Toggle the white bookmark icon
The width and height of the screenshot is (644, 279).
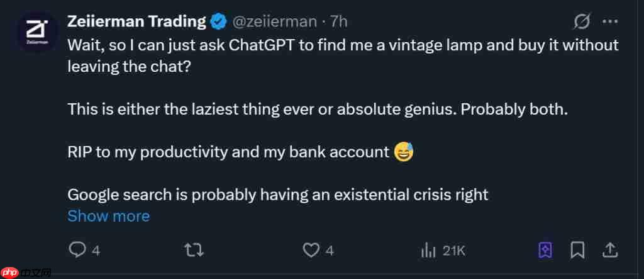pos(577,250)
